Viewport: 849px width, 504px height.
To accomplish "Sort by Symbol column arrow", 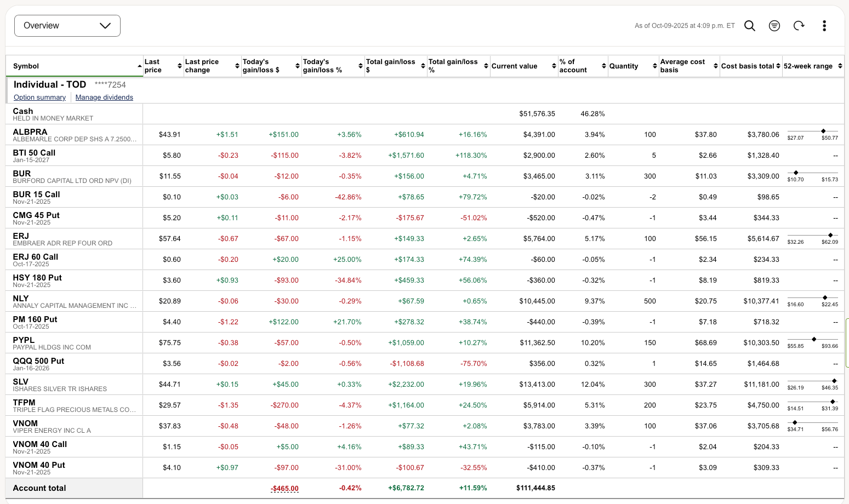I will (139, 66).
